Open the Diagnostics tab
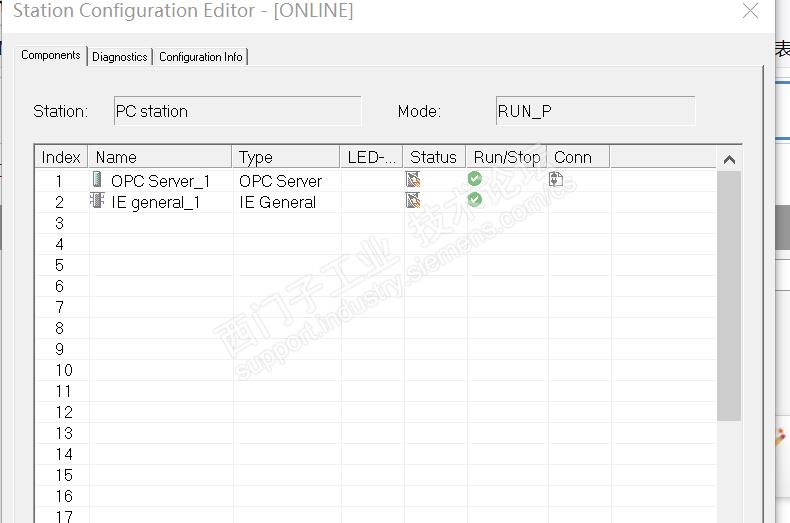790x523 pixels. (119, 57)
